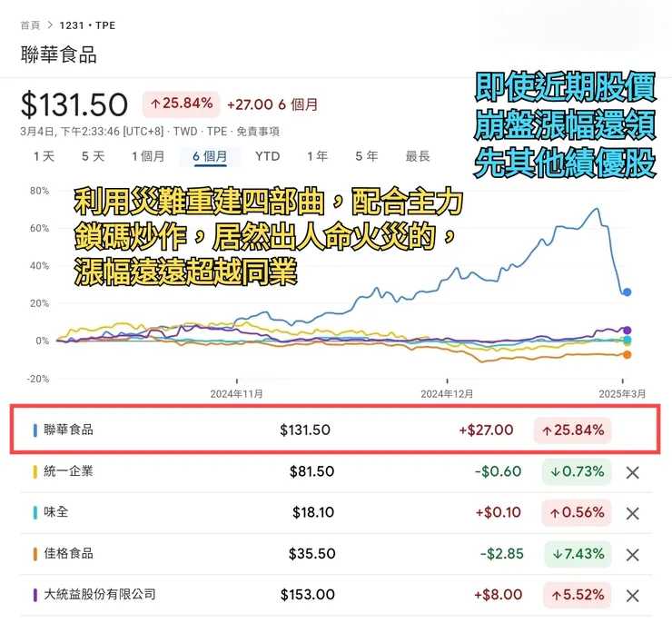Click the $153.00 price of 大統益
The height and width of the screenshot is (623, 672).
pyautogui.click(x=308, y=595)
